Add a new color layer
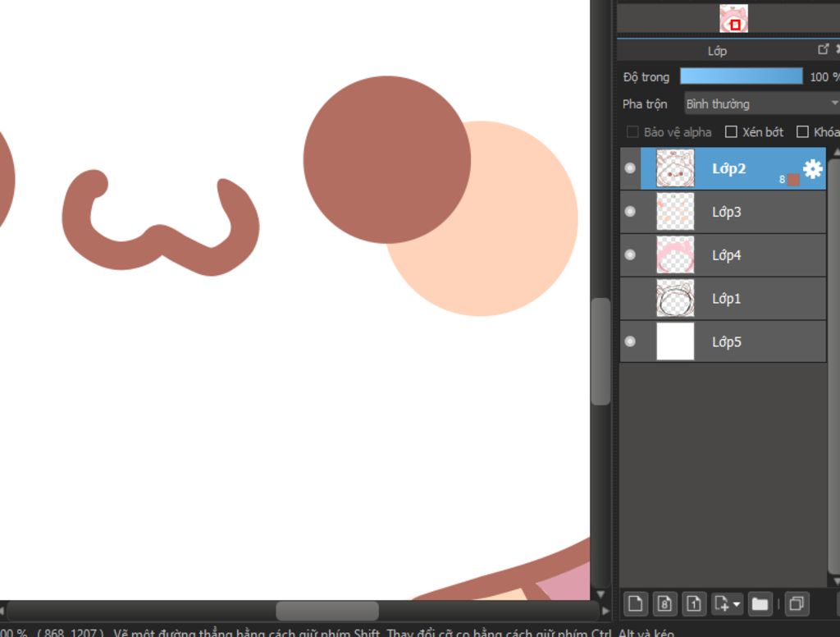 pos(636,604)
